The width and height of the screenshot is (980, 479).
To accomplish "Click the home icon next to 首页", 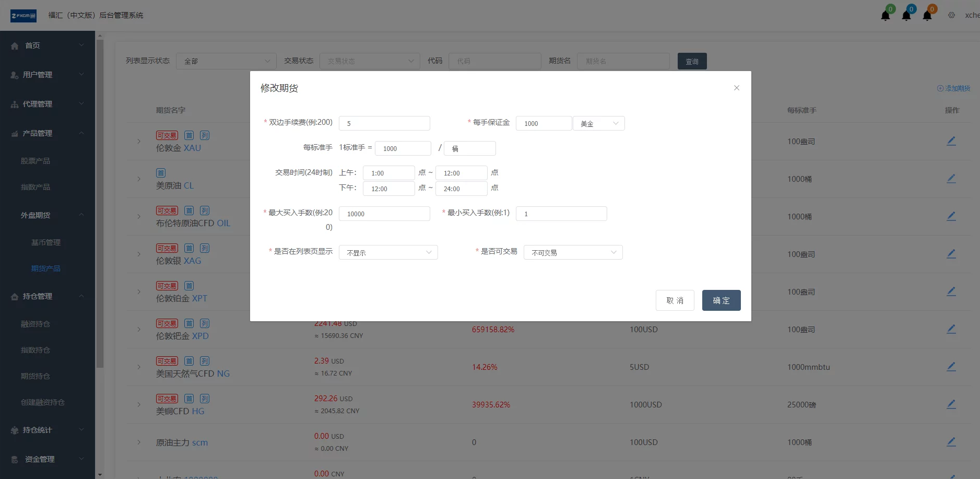I will pos(14,45).
